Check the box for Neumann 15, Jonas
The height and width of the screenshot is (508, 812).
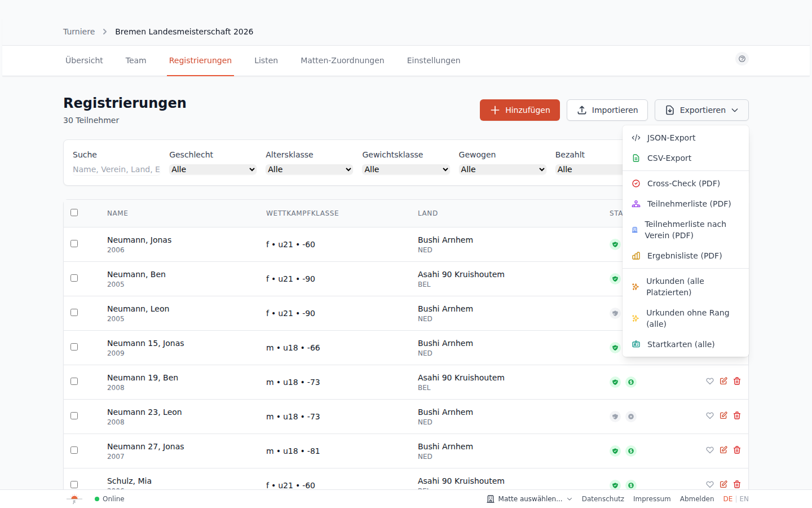pos(74,347)
